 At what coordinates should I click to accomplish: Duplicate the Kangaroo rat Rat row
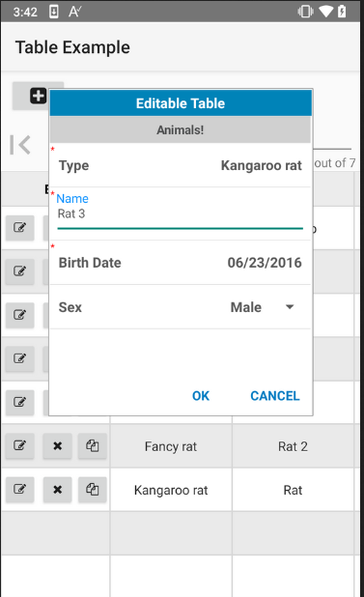pos(93,489)
